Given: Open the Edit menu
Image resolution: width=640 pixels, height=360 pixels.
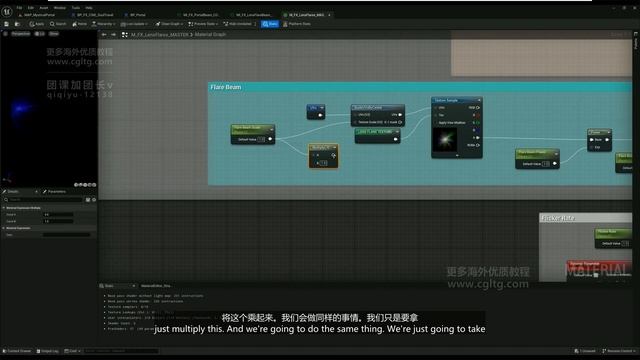Looking at the screenshot, I should click(x=31, y=8).
